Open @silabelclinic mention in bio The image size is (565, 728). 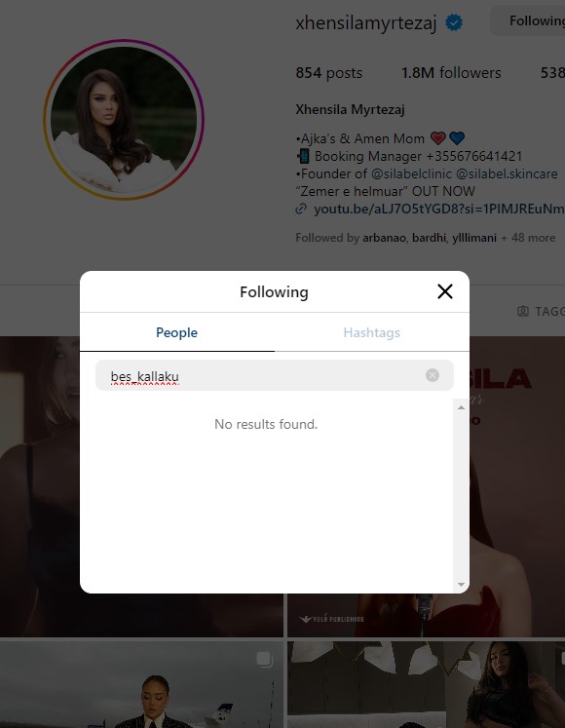coord(411,173)
